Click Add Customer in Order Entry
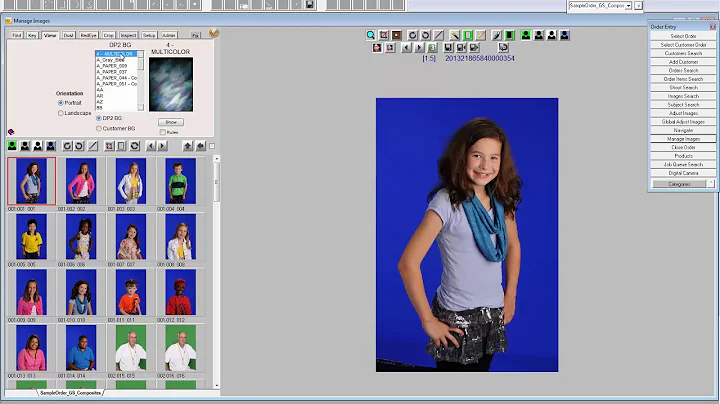This screenshot has width=720, height=404. pyautogui.click(x=683, y=62)
